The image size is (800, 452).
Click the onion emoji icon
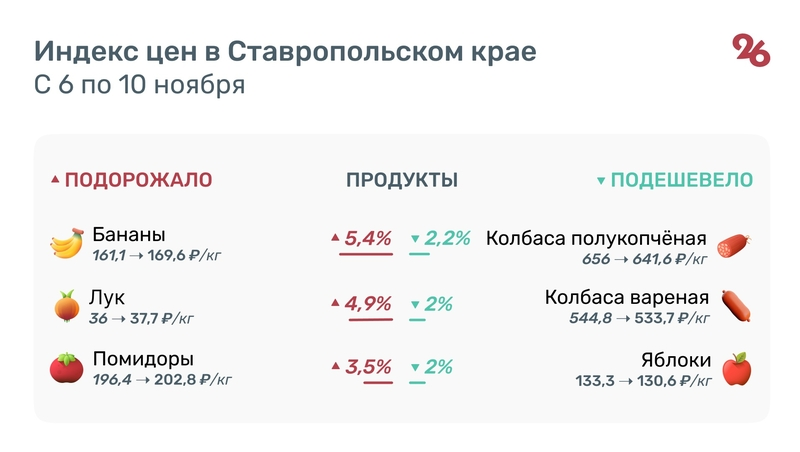66,306
